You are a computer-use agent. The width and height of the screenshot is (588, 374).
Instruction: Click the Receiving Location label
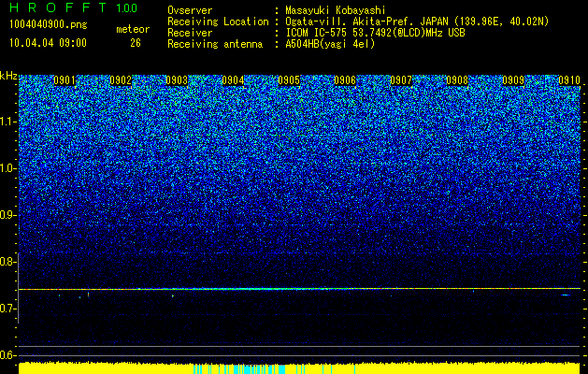tap(218, 22)
